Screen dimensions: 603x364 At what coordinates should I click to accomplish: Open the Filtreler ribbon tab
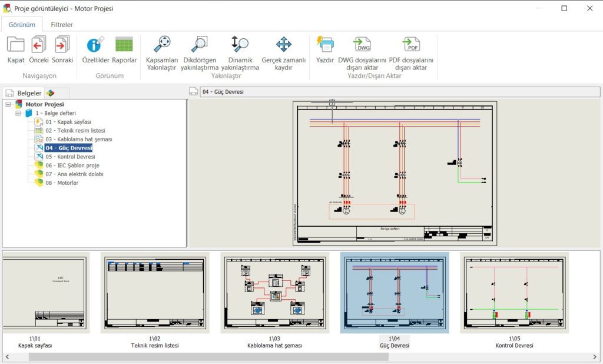pos(61,24)
